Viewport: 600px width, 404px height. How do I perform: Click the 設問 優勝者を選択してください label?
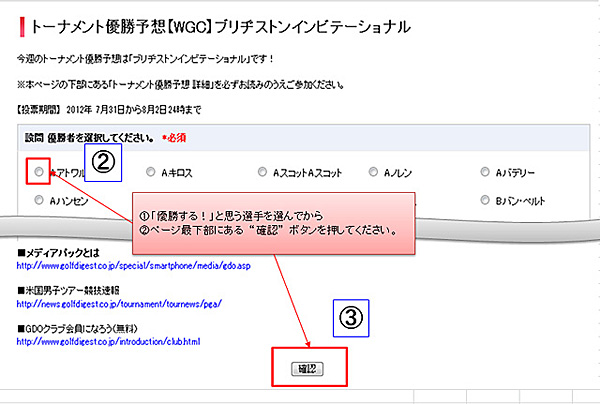(x=90, y=138)
